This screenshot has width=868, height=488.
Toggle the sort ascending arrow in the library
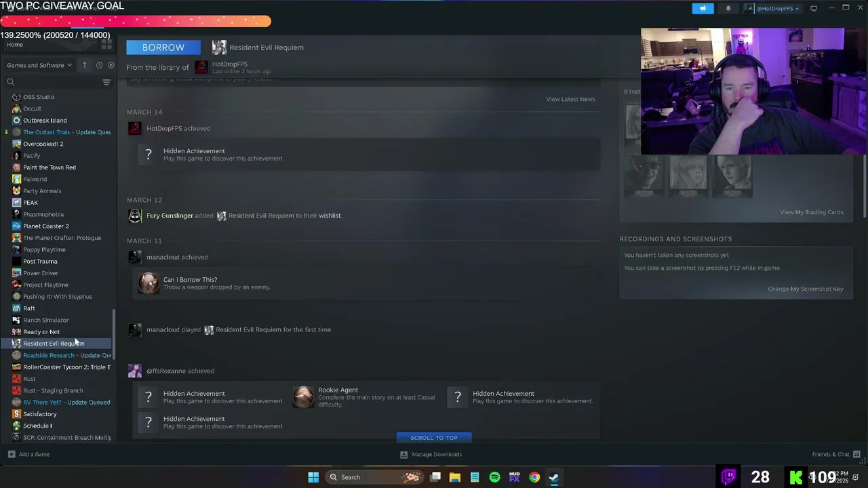(84, 65)
